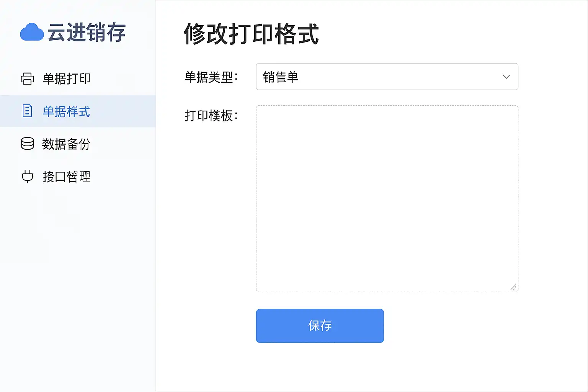Click the database icon beside 数据备份
This screenshot has height=392, width=588.
tap(27, 144)
